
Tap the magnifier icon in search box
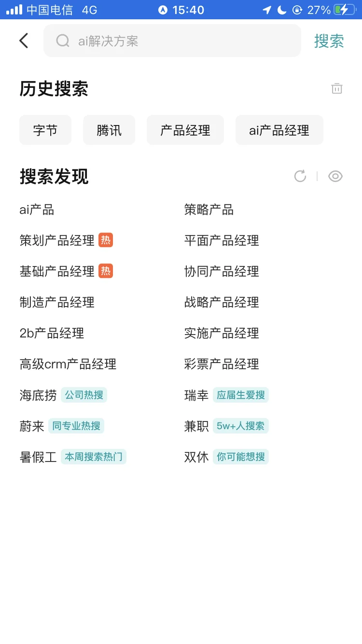click(63, 41)
